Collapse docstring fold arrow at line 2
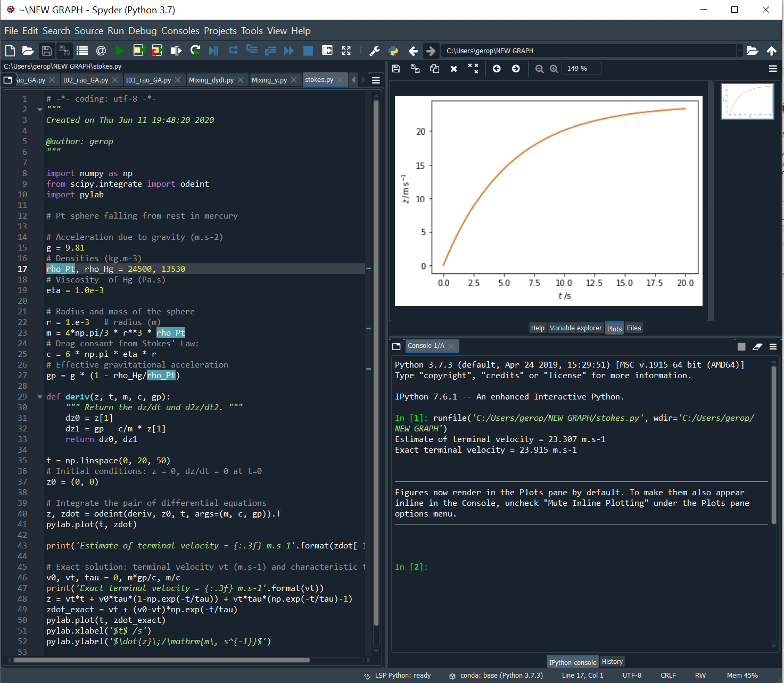Image resolution: width=784 pixels, height=683 pixels. click(x=40, y=110)
